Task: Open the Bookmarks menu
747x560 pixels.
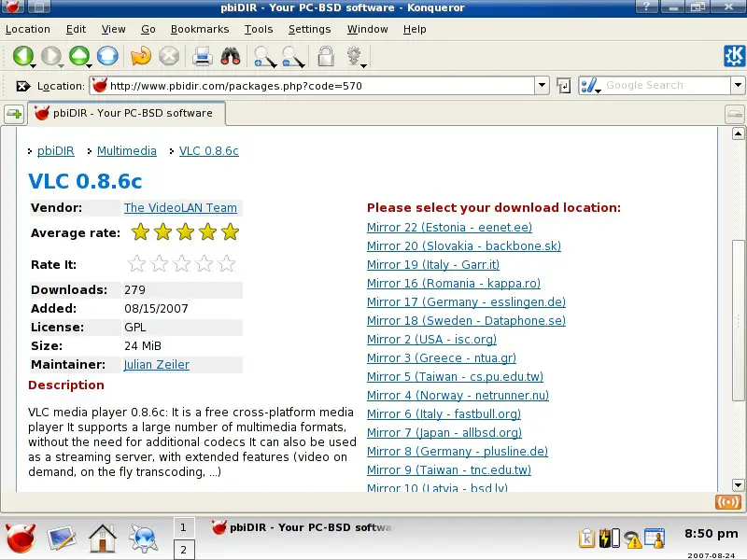Action: coord(200,29)
